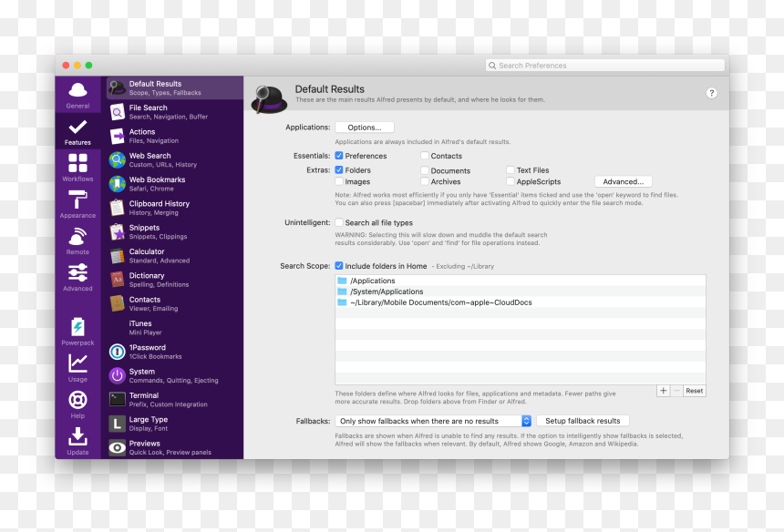Click the 1Password icon
The height and width of the screenshot is (532, 784).
(117, 352)
